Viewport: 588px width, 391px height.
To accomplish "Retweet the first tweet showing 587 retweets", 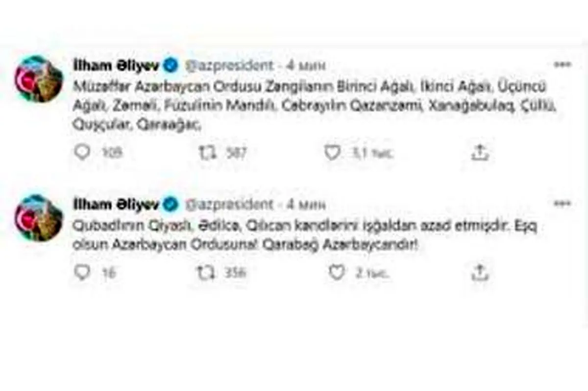I will click(207, 152).
